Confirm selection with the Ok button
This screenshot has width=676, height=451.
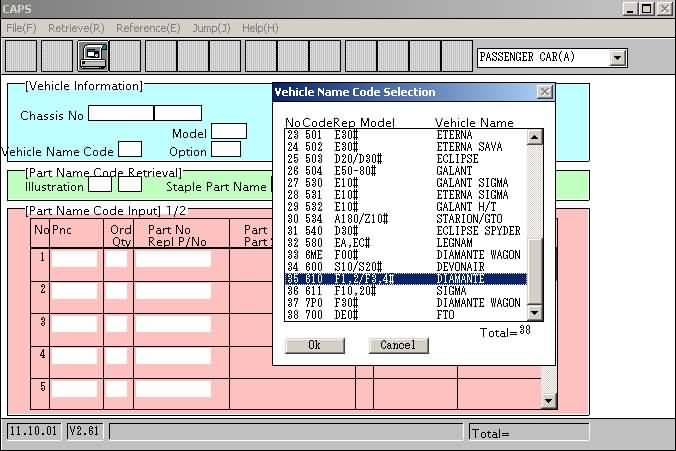tap(315, 345)
